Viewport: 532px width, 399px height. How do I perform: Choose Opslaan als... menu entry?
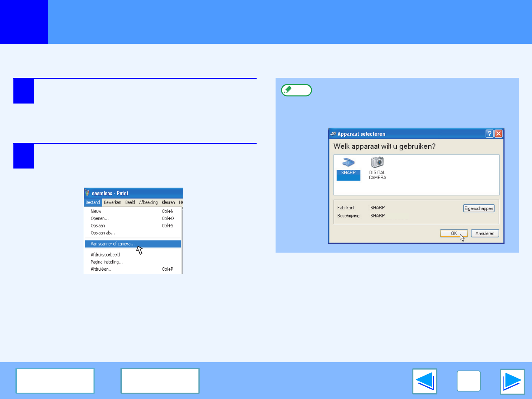pyautogui.click(x=133, y=233)
